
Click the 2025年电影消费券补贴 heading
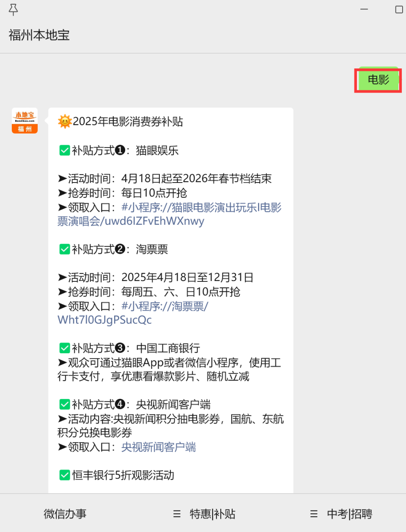(x=128, y=122)
